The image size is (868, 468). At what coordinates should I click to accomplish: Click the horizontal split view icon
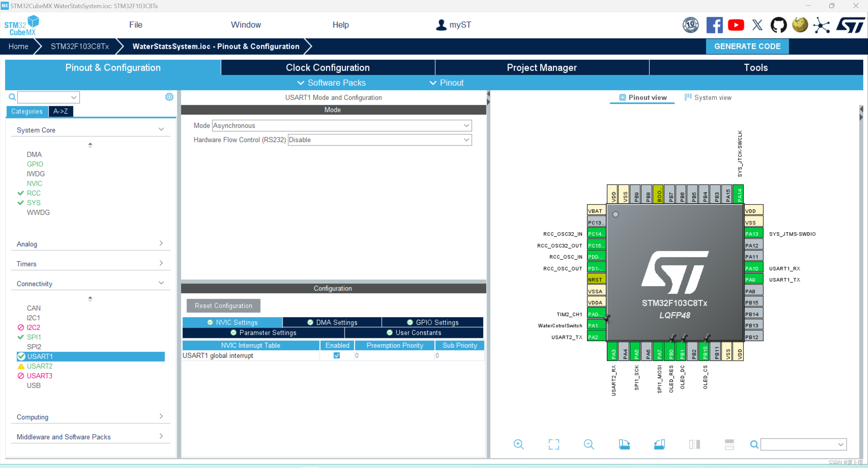[x=729, y=444]
